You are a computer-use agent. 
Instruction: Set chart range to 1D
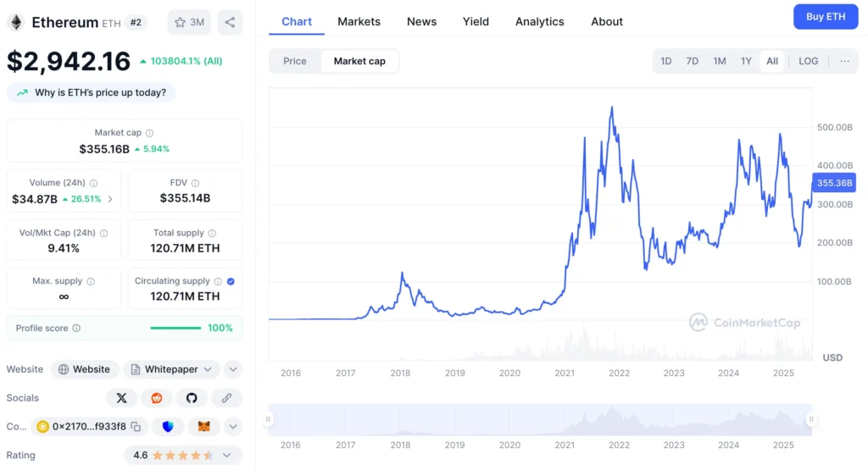click(666, 61)
